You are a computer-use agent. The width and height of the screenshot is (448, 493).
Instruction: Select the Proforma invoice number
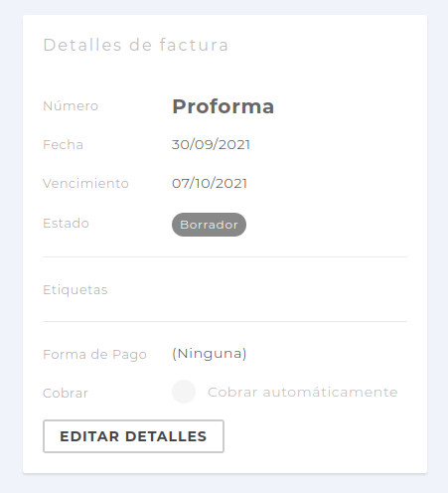click(224, 106)
